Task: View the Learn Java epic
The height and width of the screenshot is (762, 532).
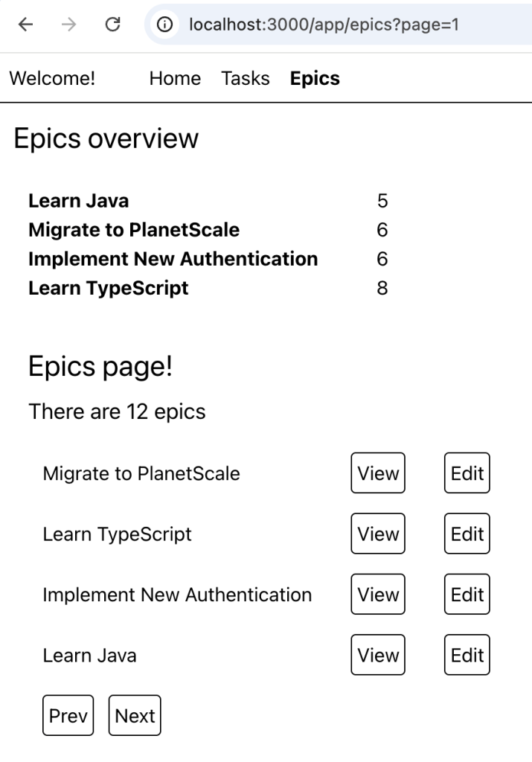Action: pyautogui.click(x=377, y=655)
